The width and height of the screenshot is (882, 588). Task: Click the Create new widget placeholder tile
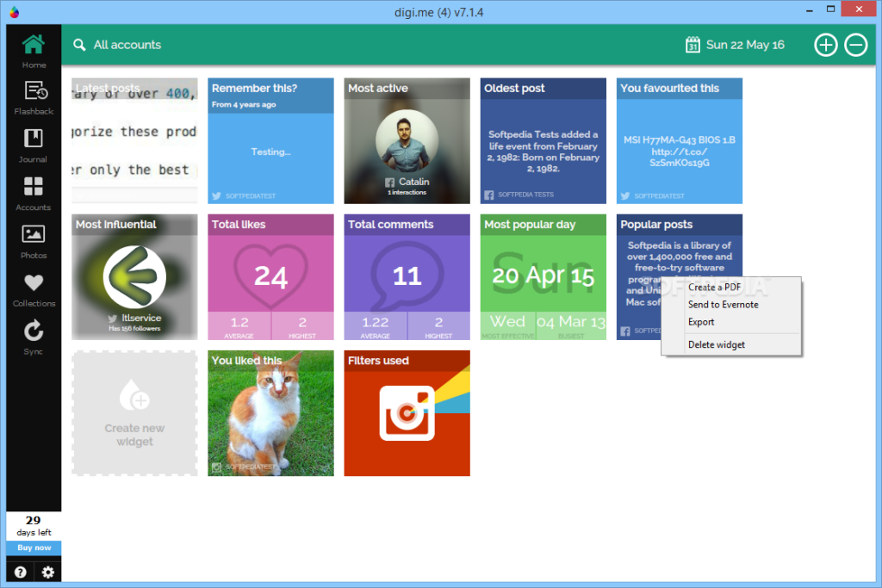point(134,413)
